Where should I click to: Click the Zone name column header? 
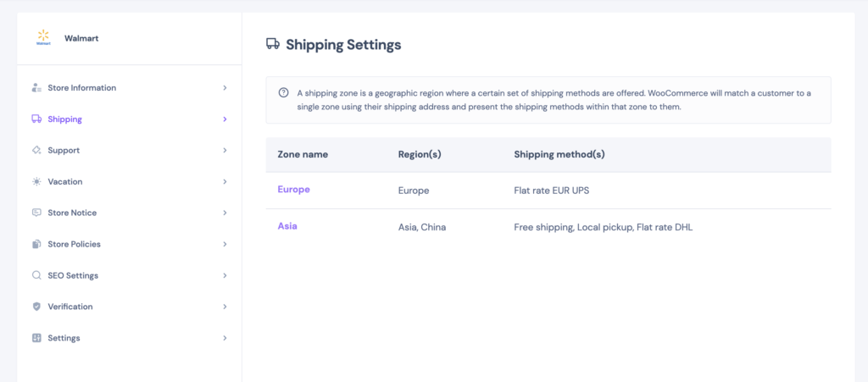(303, 155)
